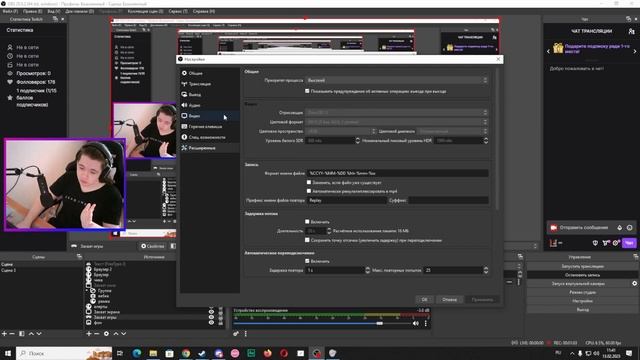640x360 pixels.
Task: Switch to the Видео settings section
Action: click(209, 116)
